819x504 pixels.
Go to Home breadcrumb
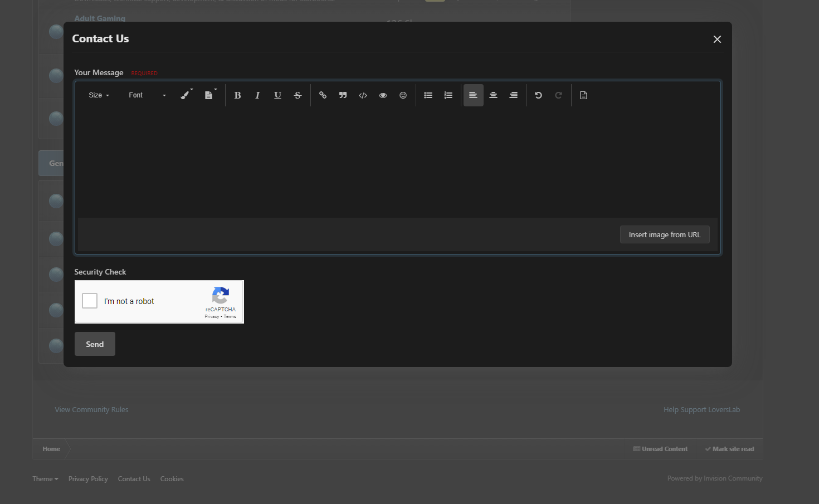point(51,449)
